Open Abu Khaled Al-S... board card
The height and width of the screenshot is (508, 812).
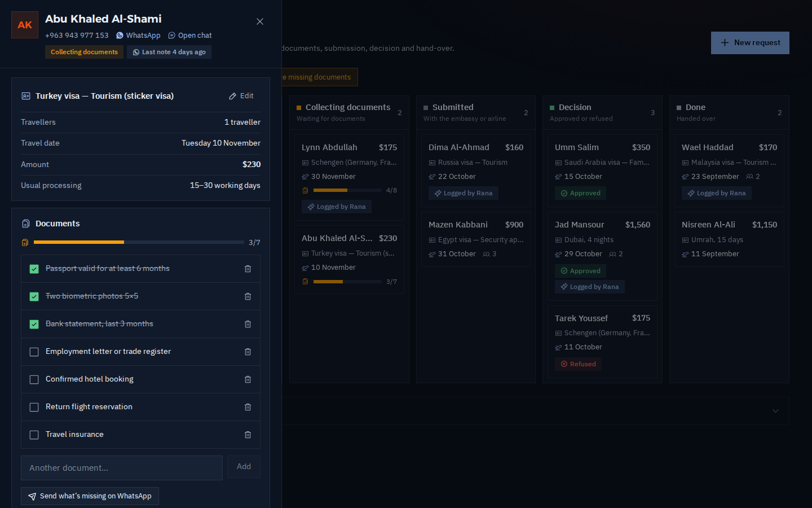(349, 260)
